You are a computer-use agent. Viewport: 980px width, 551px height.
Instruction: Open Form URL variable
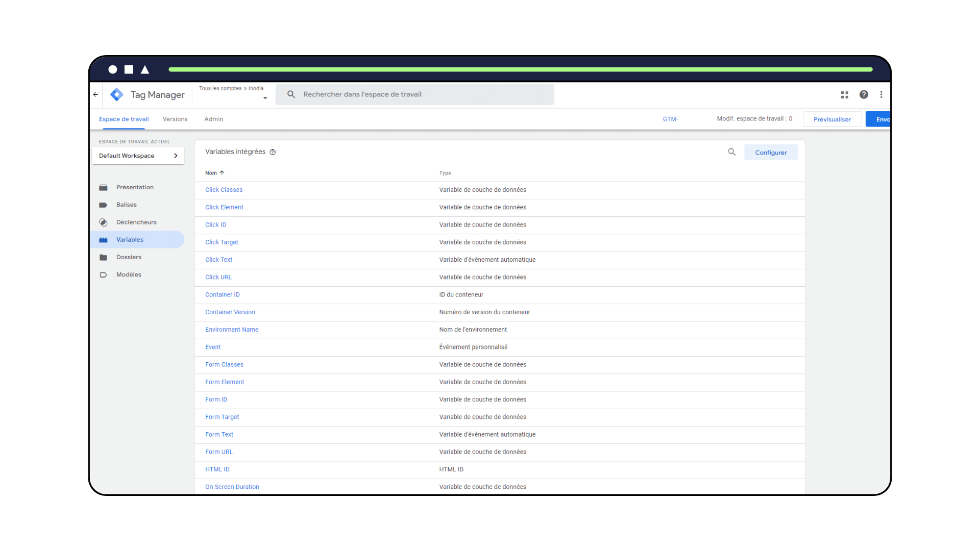click(x=218, y=452)
